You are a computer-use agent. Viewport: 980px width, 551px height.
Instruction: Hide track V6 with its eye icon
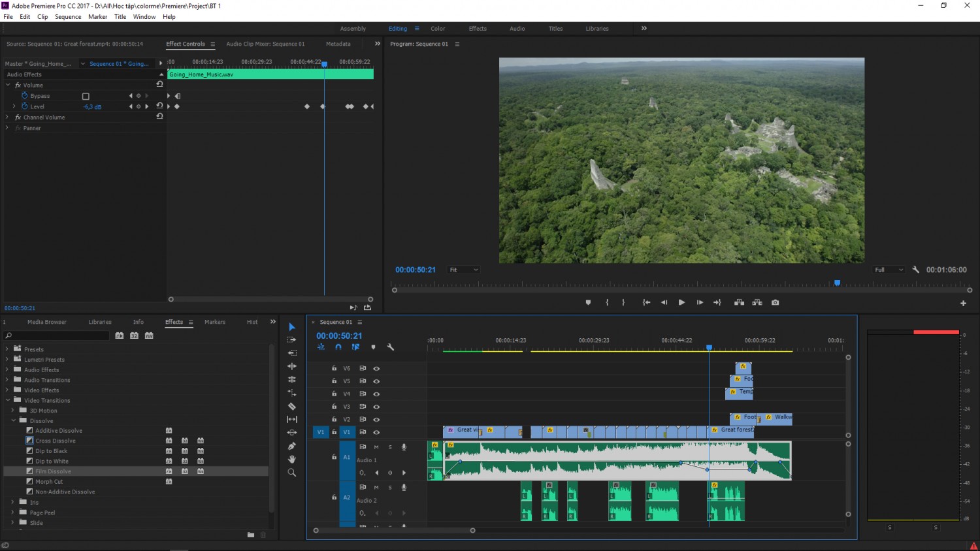tap(376, 368)
